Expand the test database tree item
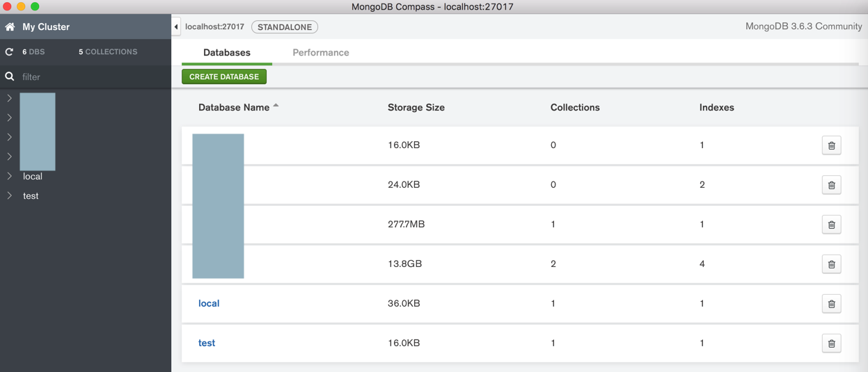868x372 pixels. pyautogui.click(x=10, y=196)
